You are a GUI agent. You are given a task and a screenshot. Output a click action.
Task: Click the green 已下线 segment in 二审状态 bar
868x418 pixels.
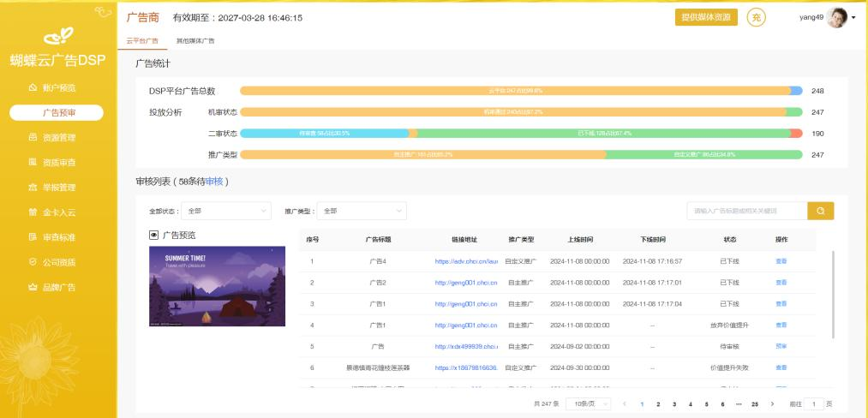(x=604, y=134)
